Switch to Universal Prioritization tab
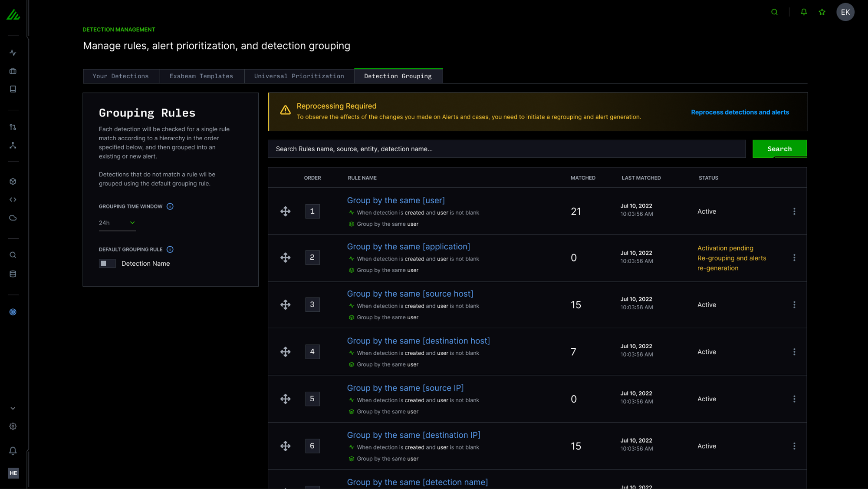 299,76
